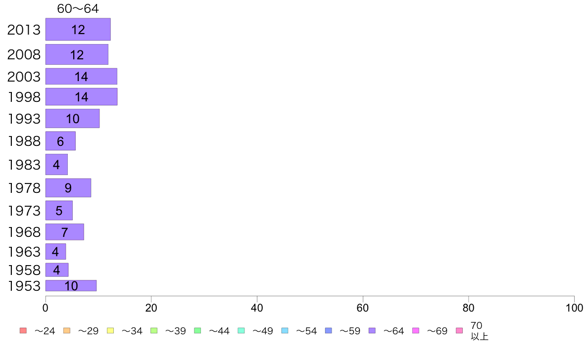Click the ~29 orange legend swatch
Image resolution: width=588 pixels, height=364 pixels.
point(67,331)
